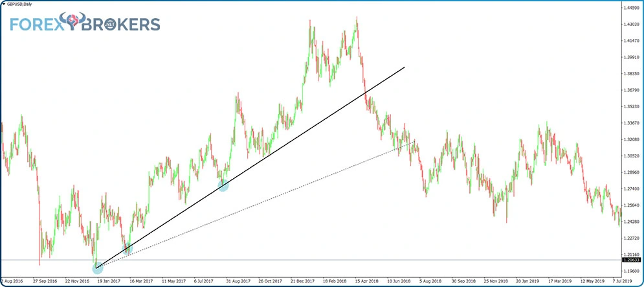Click the 1.35230 price axis label
This screenshot has width=644, height=287.
pos(631,106)
